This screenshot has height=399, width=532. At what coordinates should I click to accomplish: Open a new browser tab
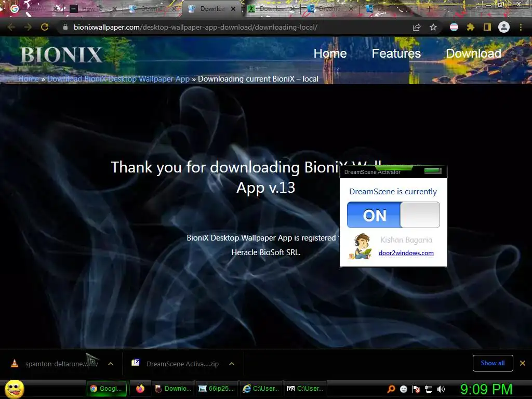(x=429, y=9)
